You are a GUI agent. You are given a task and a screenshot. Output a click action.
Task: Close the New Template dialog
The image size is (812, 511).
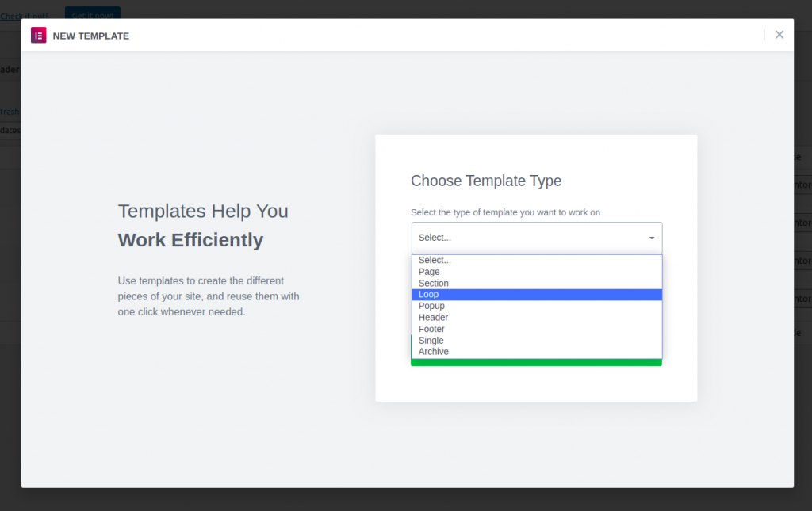[x=779, y=35]
